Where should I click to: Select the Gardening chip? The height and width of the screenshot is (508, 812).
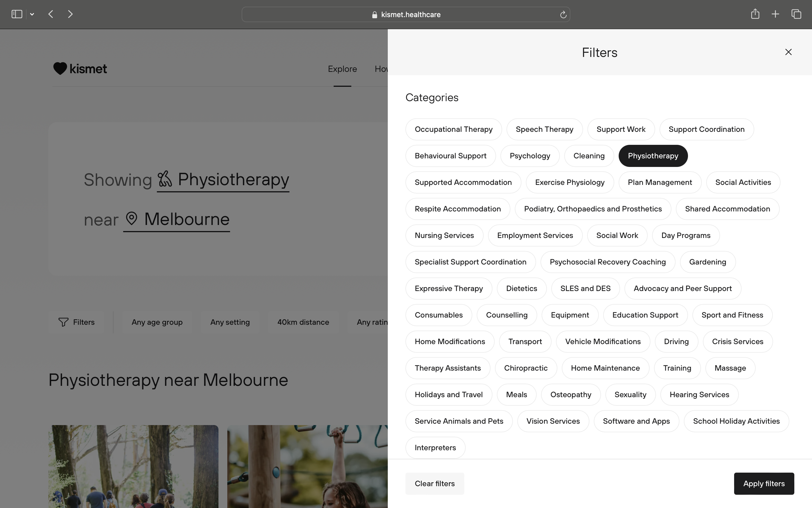(708, 262)
